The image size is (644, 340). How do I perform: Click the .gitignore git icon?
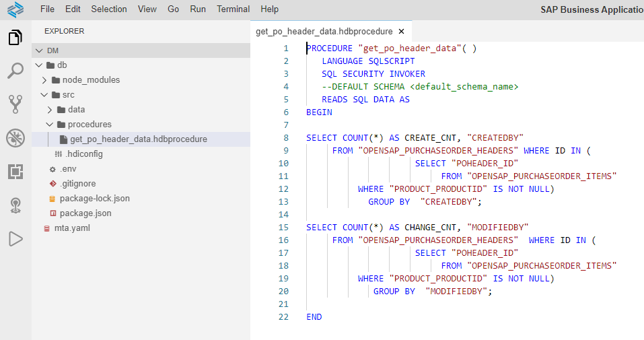click(52, 184)
